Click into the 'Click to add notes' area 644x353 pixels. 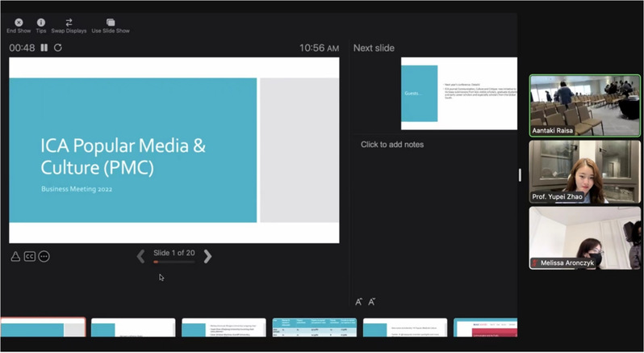point(436,210)
